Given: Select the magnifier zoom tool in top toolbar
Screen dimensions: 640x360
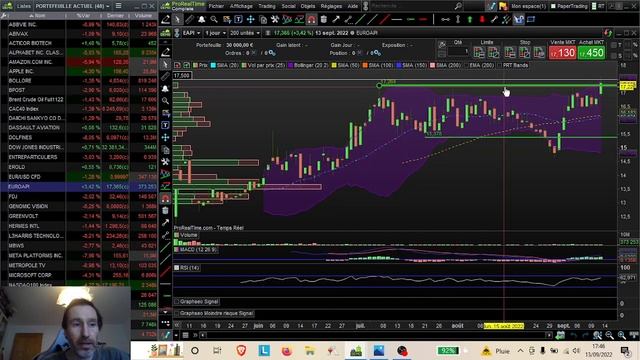Looking at the screenshot, I should 214,19.
